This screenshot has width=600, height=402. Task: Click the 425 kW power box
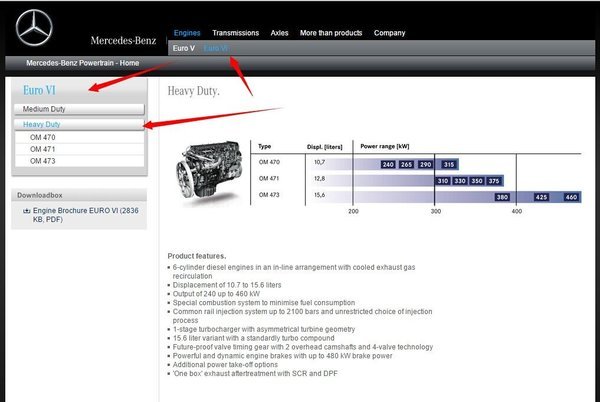coord(541,197)
